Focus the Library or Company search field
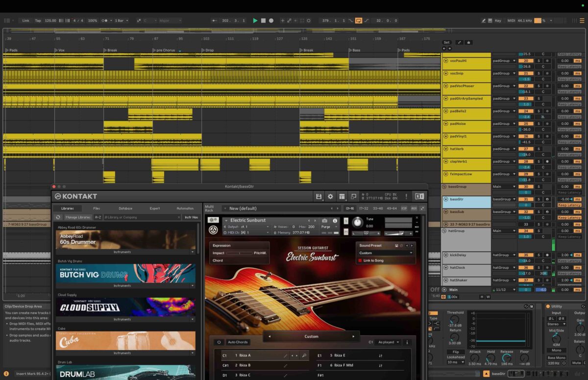Viewport: 588px width, 380px height. point(142,217)
